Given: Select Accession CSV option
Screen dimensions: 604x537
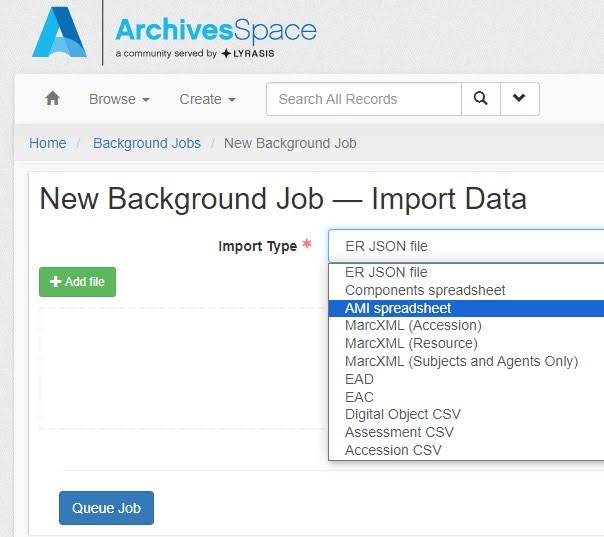Looking at the screenshot, I should pos(393,450).
